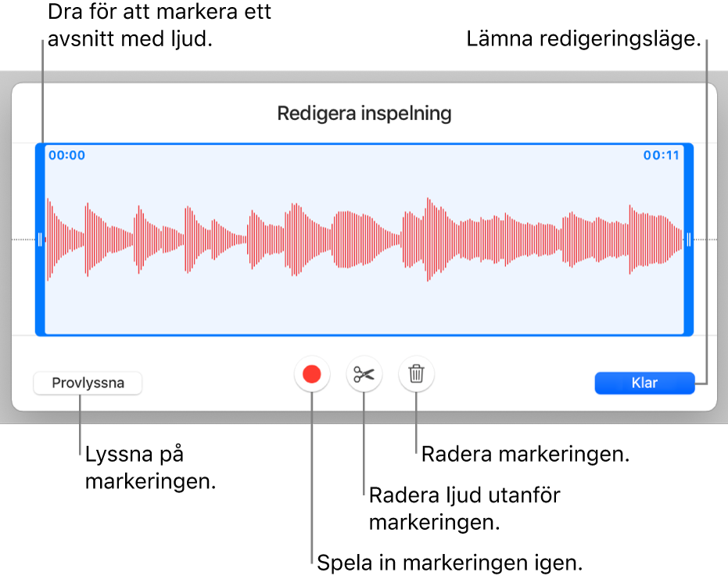The width and height of the screenshot is (728, 583).
Task: Click the 'Radera markeringen' callout label
Action: 525,454
